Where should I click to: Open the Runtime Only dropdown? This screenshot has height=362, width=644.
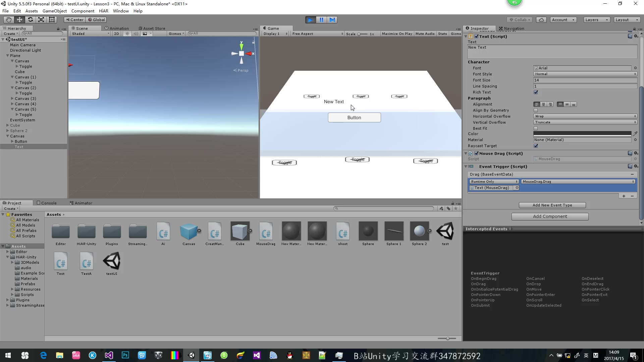tap(494, 182)
